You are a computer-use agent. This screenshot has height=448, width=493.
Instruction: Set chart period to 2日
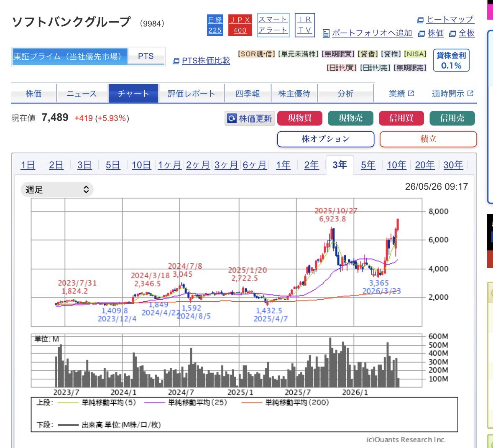(x=56, y=165)
